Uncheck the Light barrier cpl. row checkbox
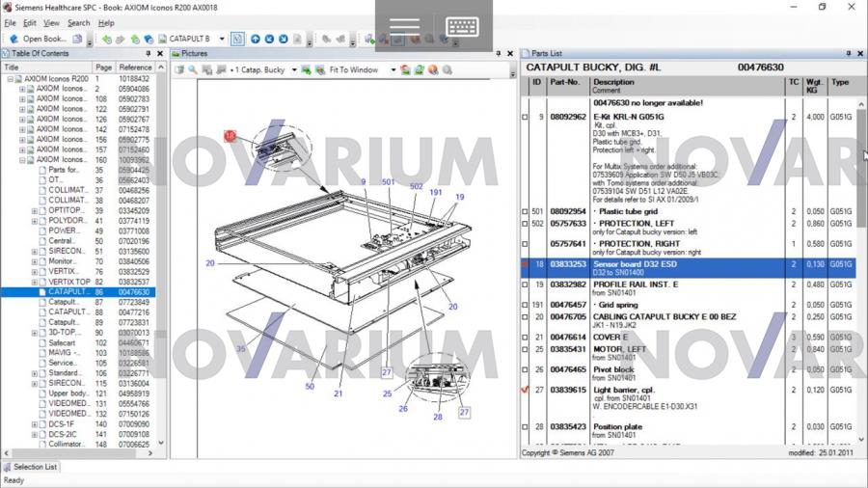Image resolution: width=868 pixels, height=488 pixels. click(526, 391)
